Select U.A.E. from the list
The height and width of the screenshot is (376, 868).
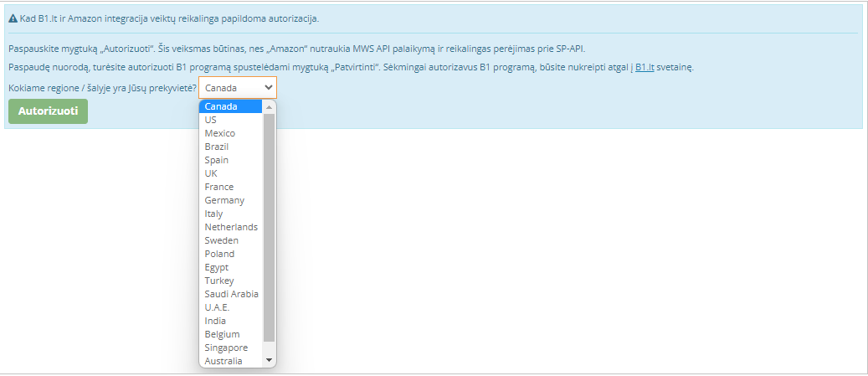tap(217, 307)
